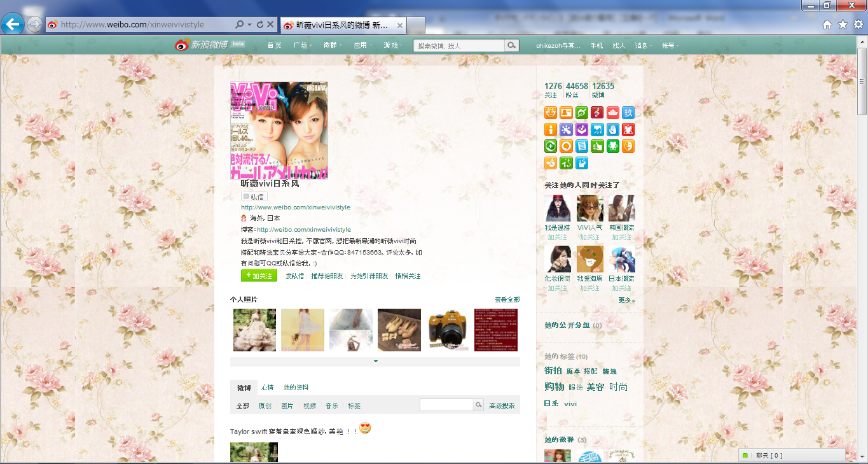Switch to the 她的资料 tab
Screen dimensions: 868x464
(296, 388)
